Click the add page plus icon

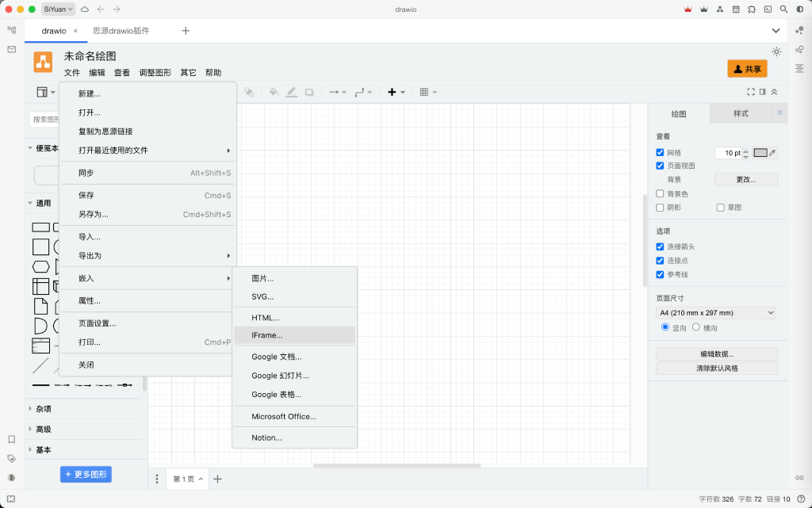pos(218,479)
